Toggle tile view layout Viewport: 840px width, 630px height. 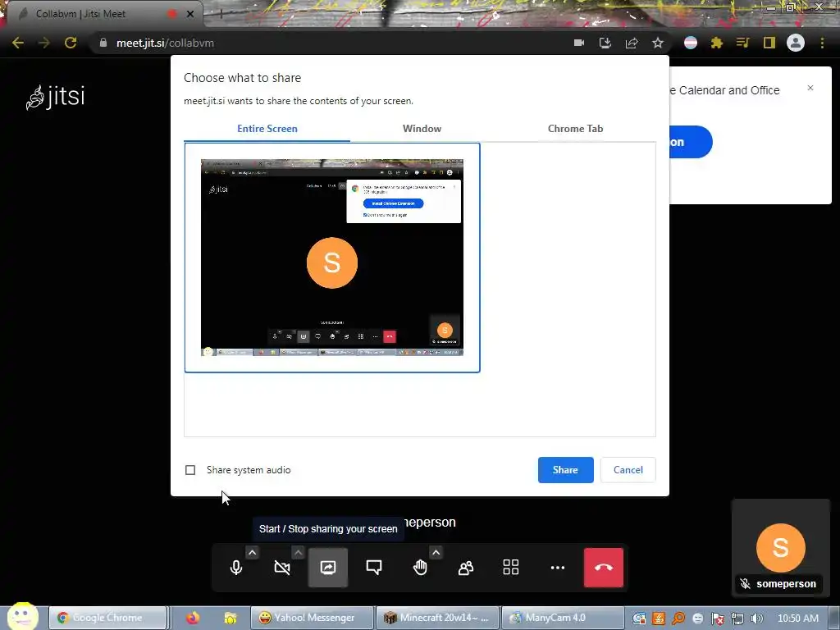tap(511, 568)
